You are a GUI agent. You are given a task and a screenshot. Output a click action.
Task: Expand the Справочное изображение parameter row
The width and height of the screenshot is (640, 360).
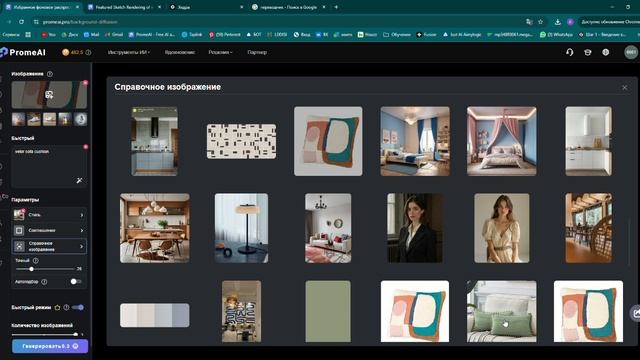(49, 247)
